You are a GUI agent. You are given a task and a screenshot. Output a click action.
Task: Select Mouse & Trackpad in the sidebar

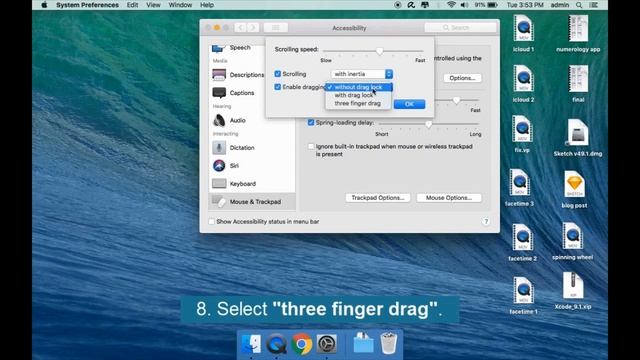pyautogui.click(x=252, y=202)
